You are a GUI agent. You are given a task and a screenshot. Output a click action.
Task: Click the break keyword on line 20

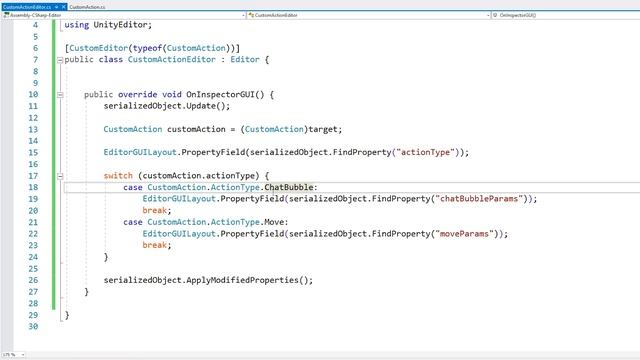[x=155, y=210]
